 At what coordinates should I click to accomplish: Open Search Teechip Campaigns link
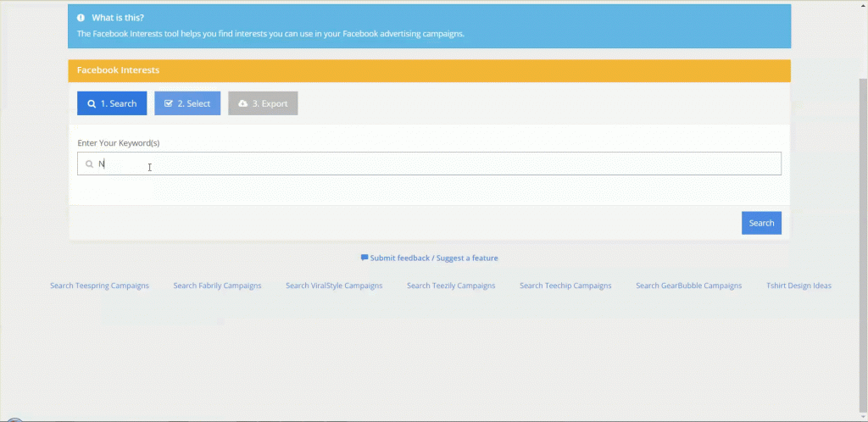pos(565,286)
